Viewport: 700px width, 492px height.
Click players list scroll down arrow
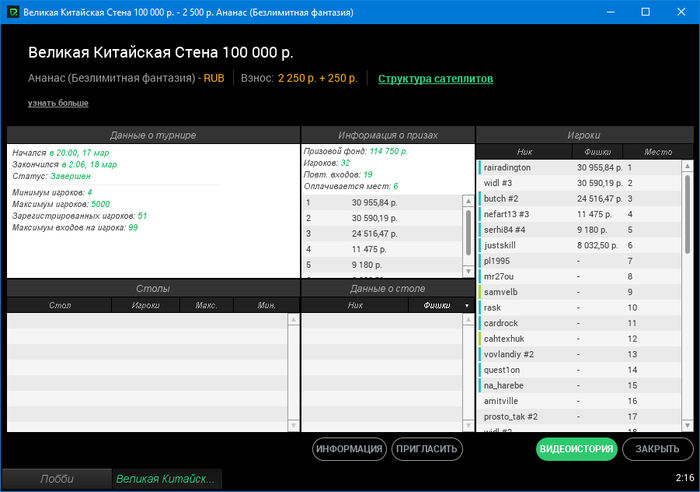coord(688,425)
